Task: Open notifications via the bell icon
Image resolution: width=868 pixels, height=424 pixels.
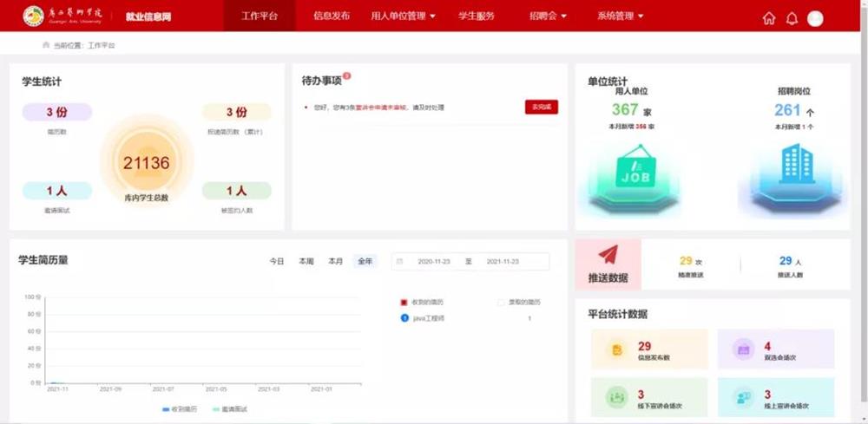Action: (792, 18)
